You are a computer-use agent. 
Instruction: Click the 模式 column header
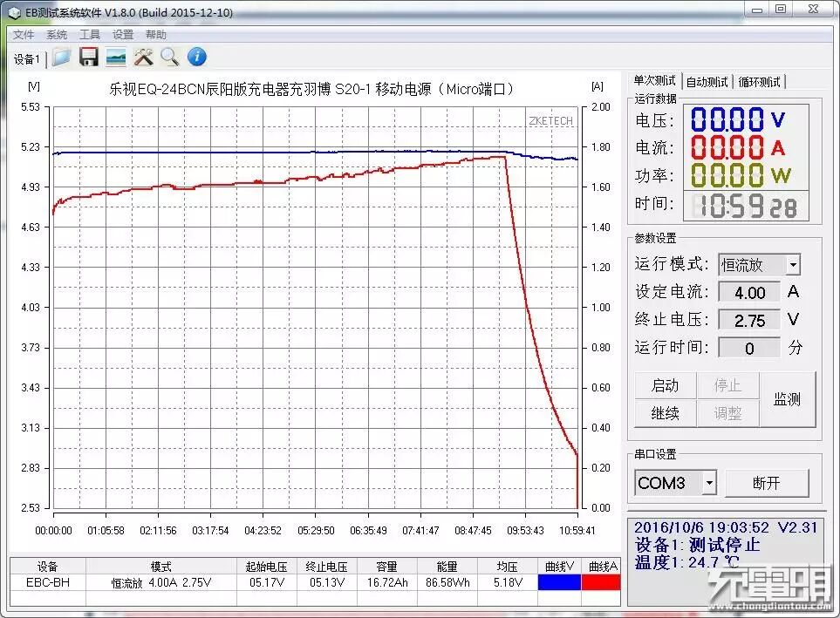coord(161,567)
